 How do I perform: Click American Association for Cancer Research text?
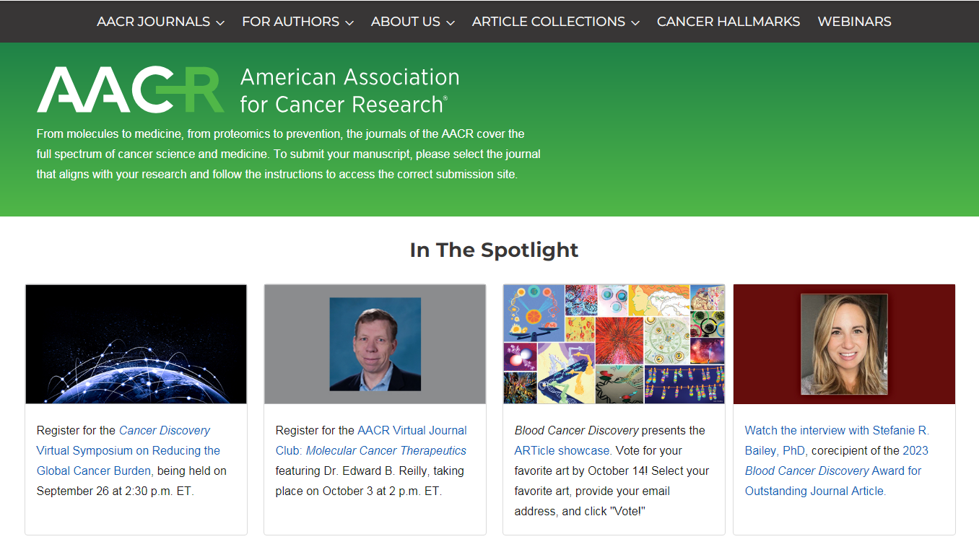(349, 91)
